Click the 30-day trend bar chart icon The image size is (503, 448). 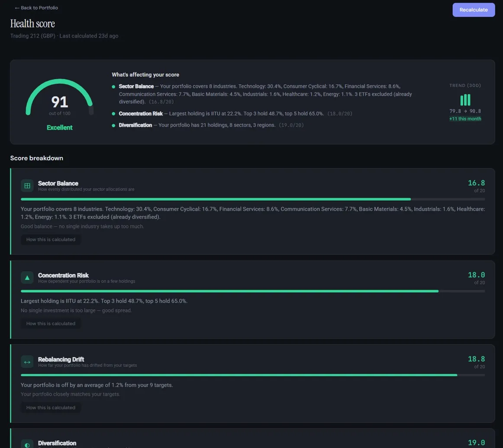[465, 100]
